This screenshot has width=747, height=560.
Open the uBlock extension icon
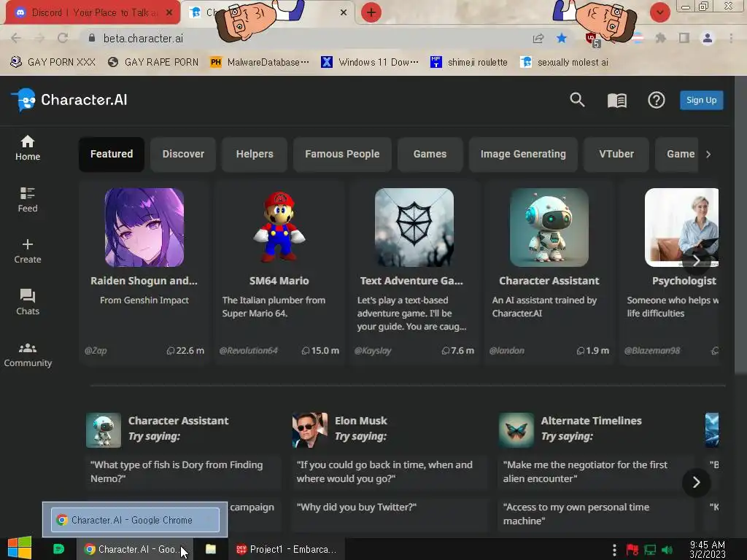tap(592, 39)
